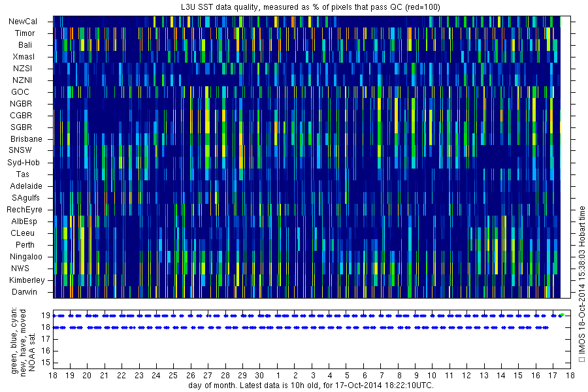Click the chart title about L3U SST data quality
588x392 pixels.
pos(311,7)
